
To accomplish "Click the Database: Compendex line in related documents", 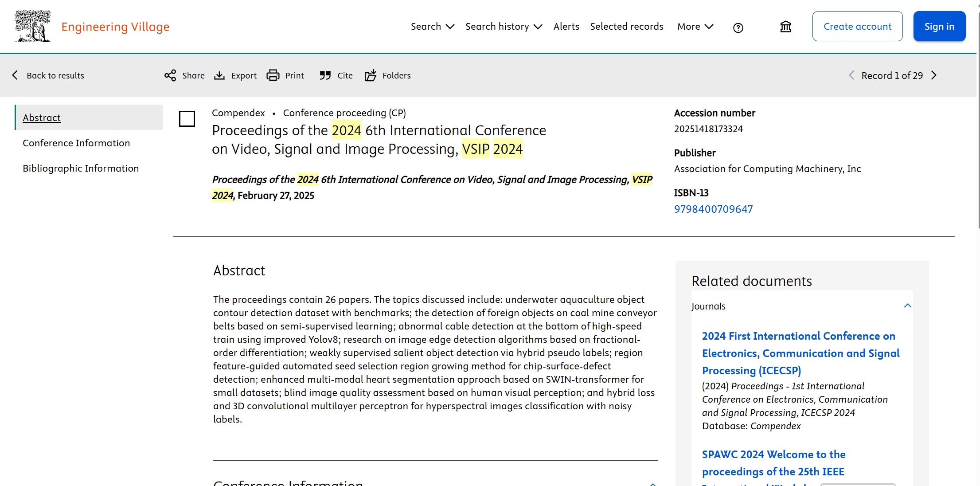I will coord(751,426).
